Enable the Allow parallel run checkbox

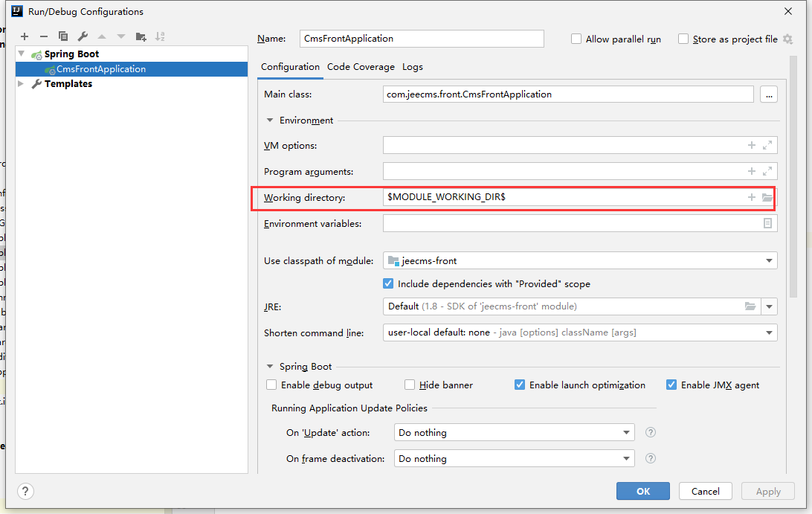576,39
